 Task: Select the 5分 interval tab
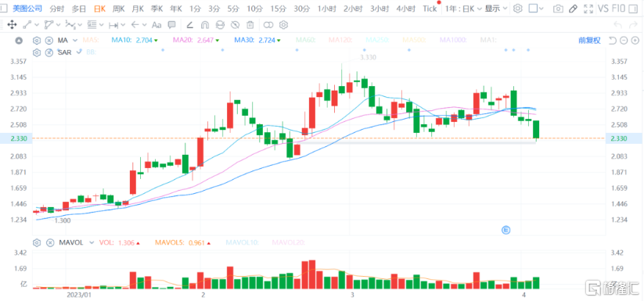tap(233, 8)
